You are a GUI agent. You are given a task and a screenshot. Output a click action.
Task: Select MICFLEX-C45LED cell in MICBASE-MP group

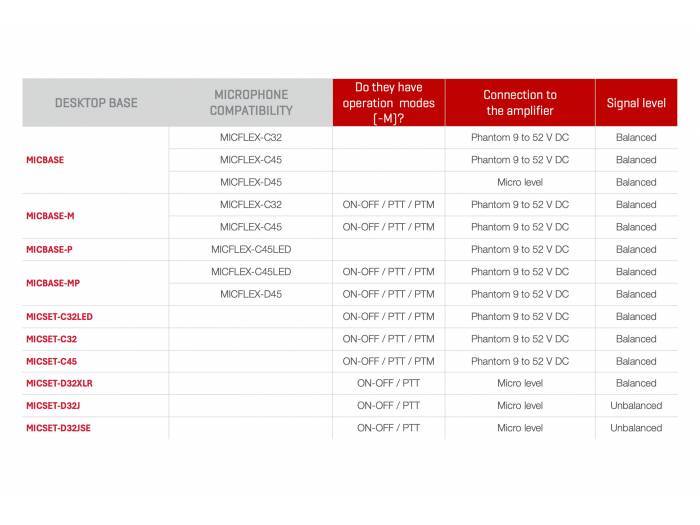click(x=251, y=272)
